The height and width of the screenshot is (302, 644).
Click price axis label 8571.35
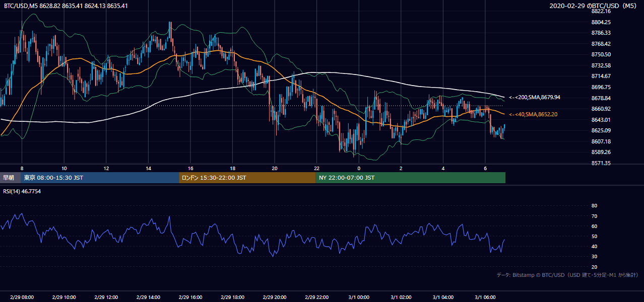(x=601, y=163)
